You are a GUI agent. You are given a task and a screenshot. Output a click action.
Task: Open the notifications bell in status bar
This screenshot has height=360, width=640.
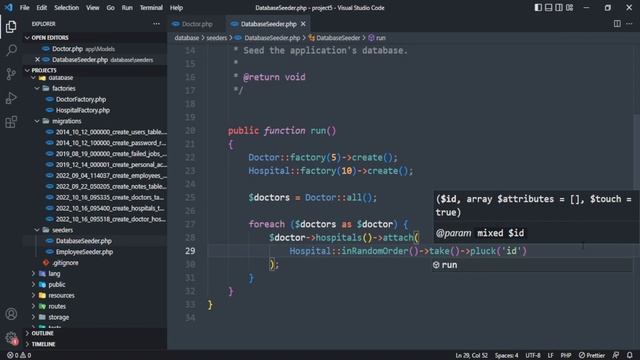click(630, 356)
